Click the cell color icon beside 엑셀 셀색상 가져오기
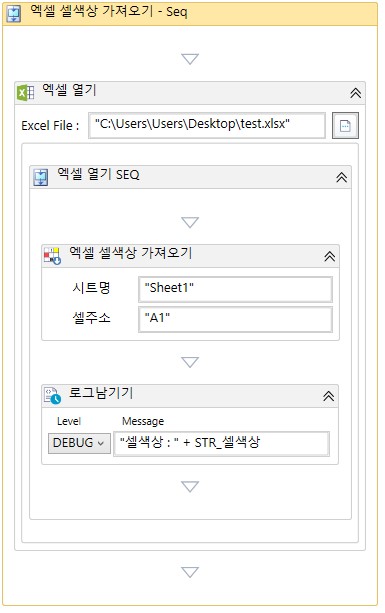This screenshot has width=385, height=613. click(52, 256)
